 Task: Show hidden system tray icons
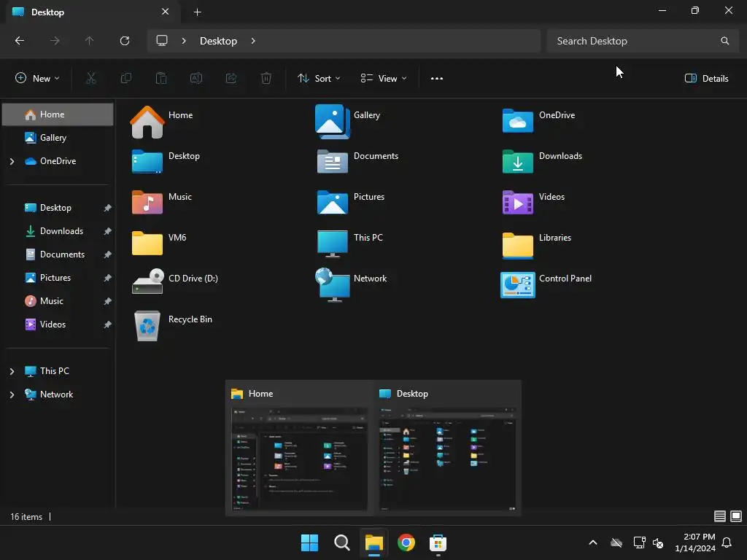tap(592, 542)
